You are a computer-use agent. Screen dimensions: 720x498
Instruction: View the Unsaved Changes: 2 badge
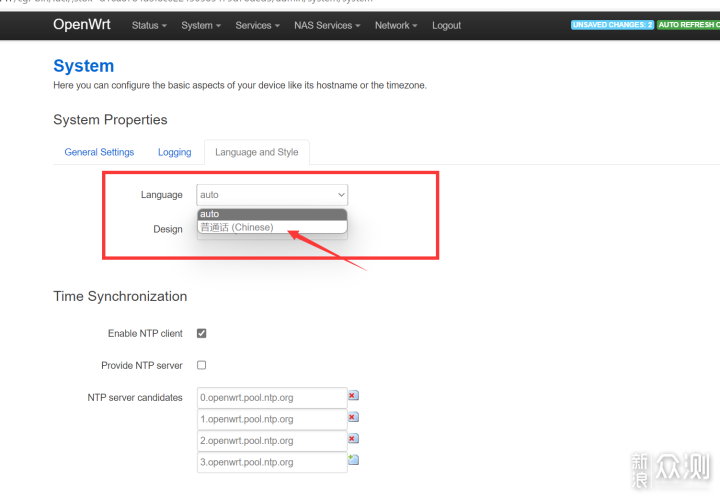pos(612,25)
